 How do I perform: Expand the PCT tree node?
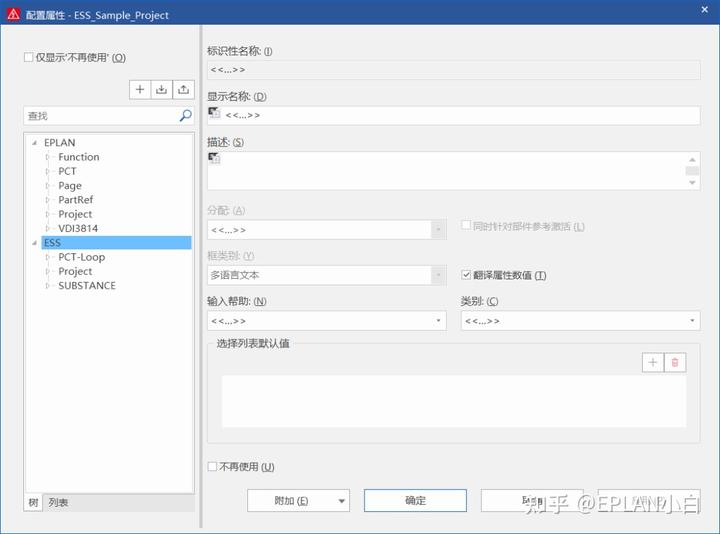click(47, 171)
